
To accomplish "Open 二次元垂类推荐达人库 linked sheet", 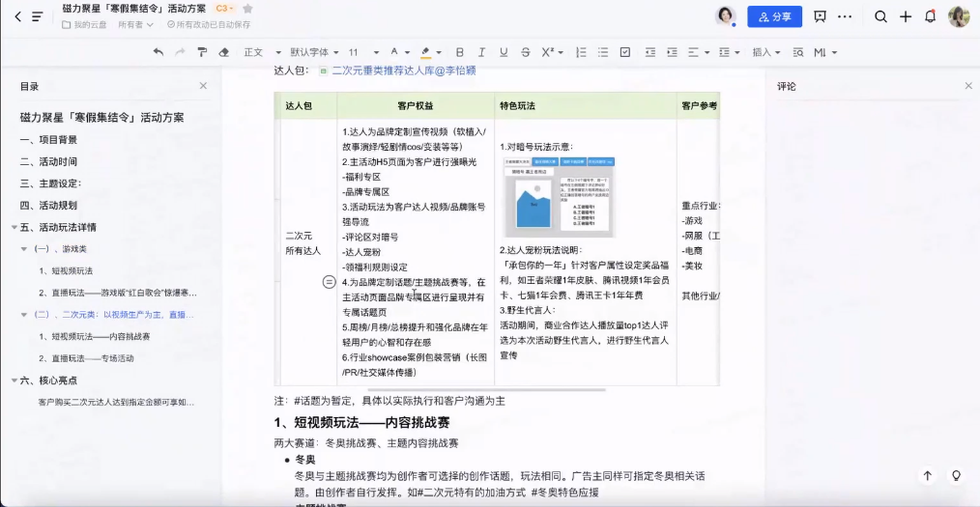I will [404, 71].
